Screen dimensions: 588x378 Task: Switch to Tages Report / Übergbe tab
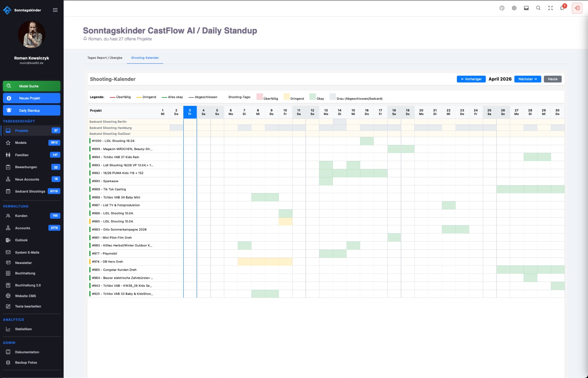coord(105,58)
